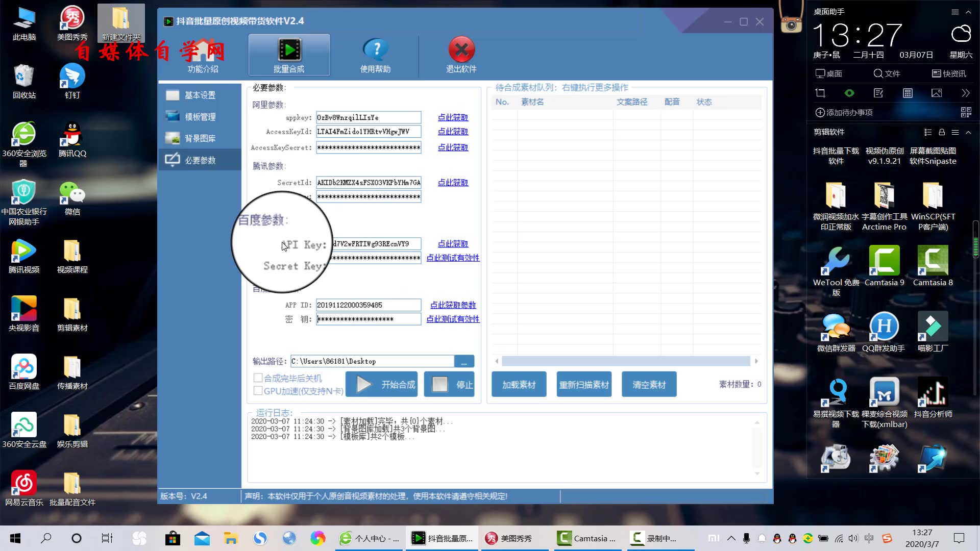Image resolution: width=980 pixels, height=551 pixels.
Task: Select 背景图库 in the sidebar
Action: point(200,138)
